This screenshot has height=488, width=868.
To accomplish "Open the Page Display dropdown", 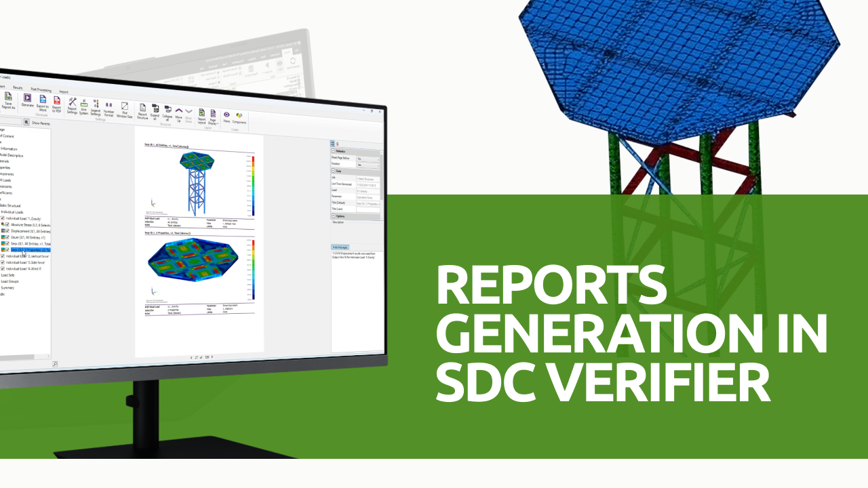I will click(x=212, y=117).
